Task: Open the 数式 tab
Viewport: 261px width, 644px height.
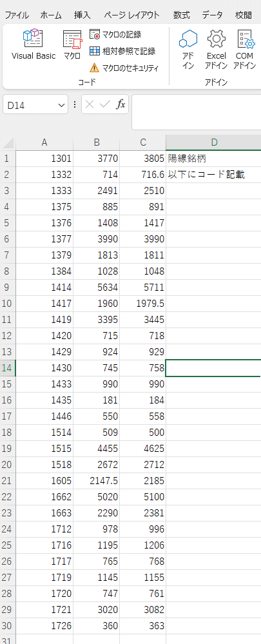Action: [x=181, y=15]
